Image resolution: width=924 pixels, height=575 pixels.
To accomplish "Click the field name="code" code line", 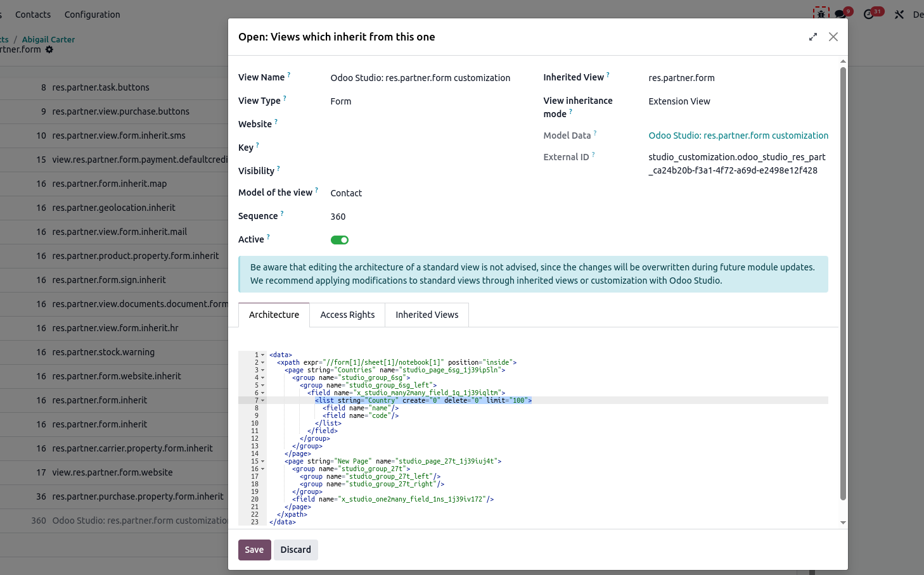I will tap(361, 416).
